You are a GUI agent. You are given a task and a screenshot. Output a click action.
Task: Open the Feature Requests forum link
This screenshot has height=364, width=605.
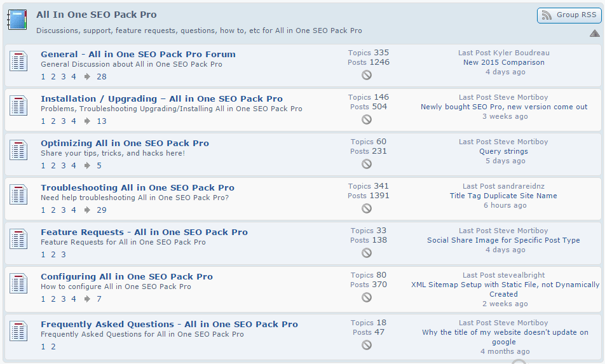tap(144, 232)
